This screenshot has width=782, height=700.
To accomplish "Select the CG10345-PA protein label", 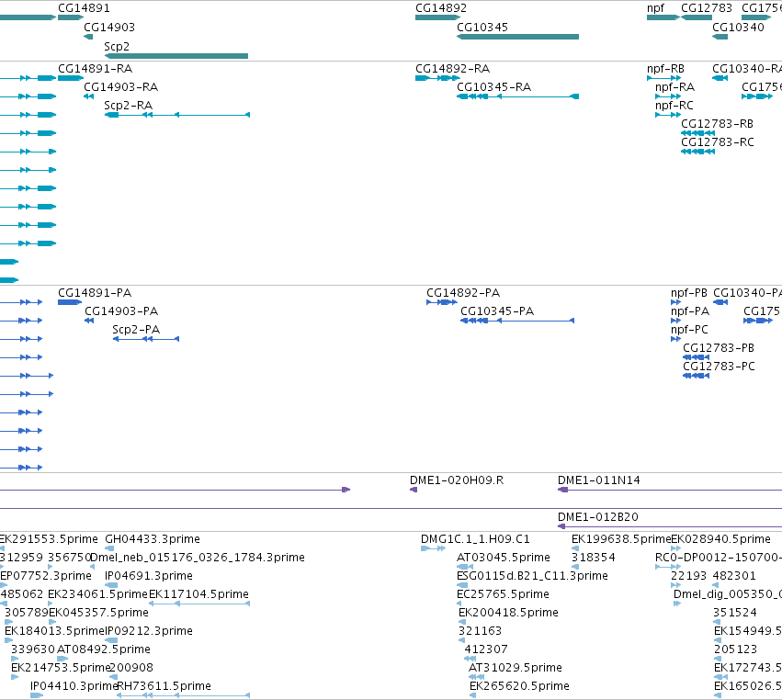I will [497, 311].
